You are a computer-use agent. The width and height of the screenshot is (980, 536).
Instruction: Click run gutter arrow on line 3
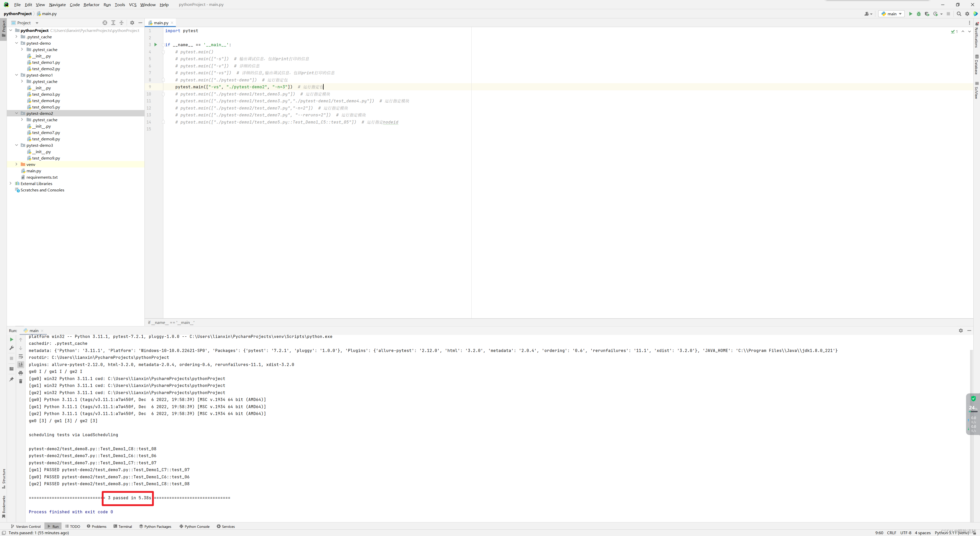pyautogui.click(x=156, y=44)
